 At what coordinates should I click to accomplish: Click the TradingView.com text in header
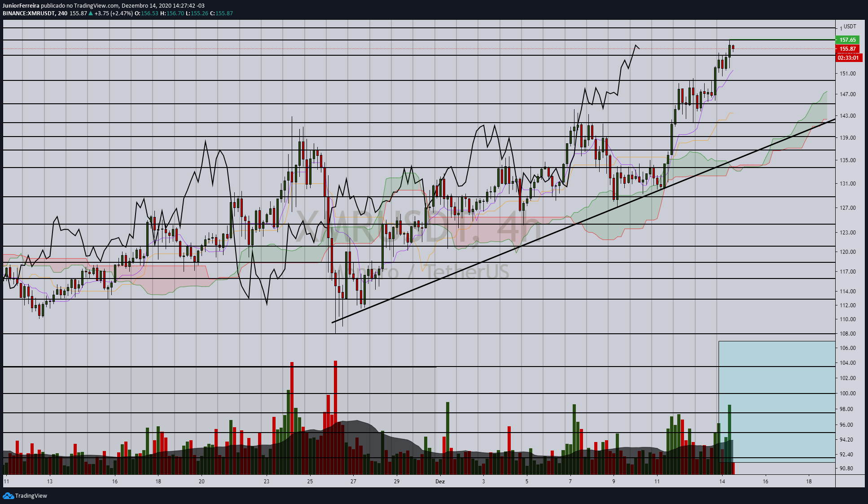[96, 6]
